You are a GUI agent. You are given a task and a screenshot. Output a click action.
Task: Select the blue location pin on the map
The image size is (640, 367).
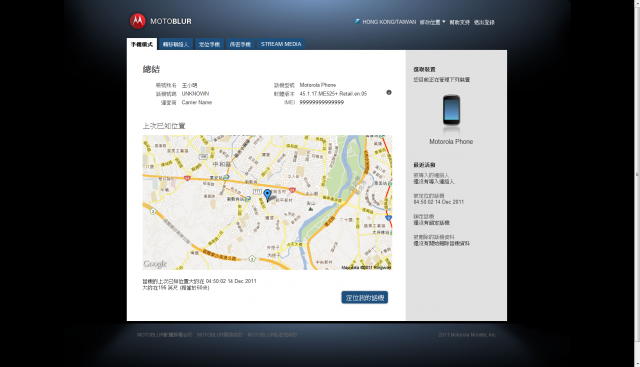(267, 195)
